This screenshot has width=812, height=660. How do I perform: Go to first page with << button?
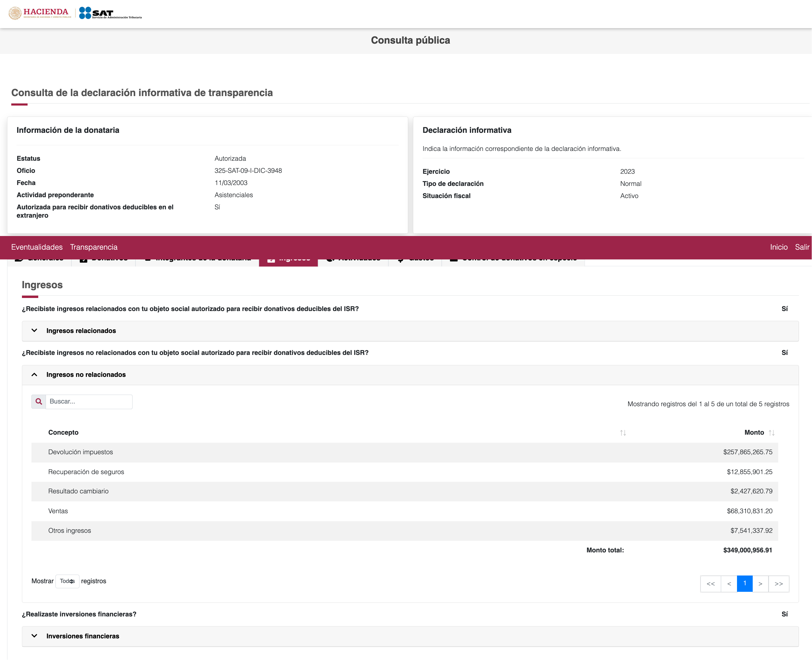tap(711, 584)
